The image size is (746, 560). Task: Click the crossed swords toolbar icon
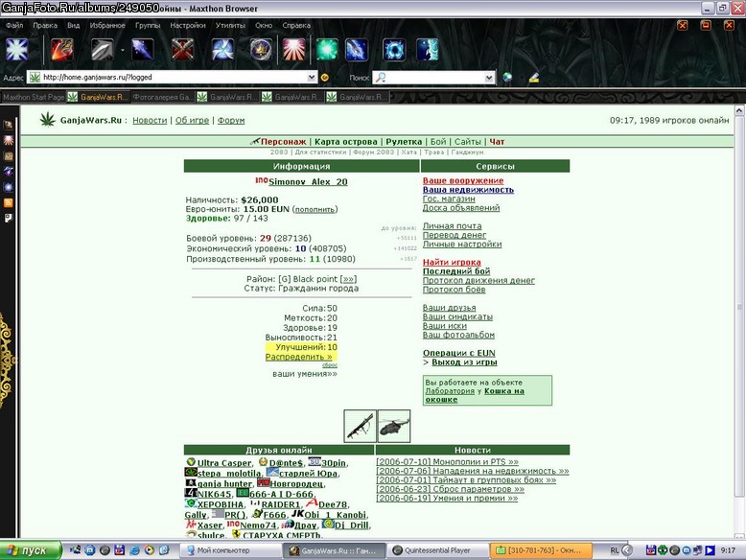[x=183, y=50]
